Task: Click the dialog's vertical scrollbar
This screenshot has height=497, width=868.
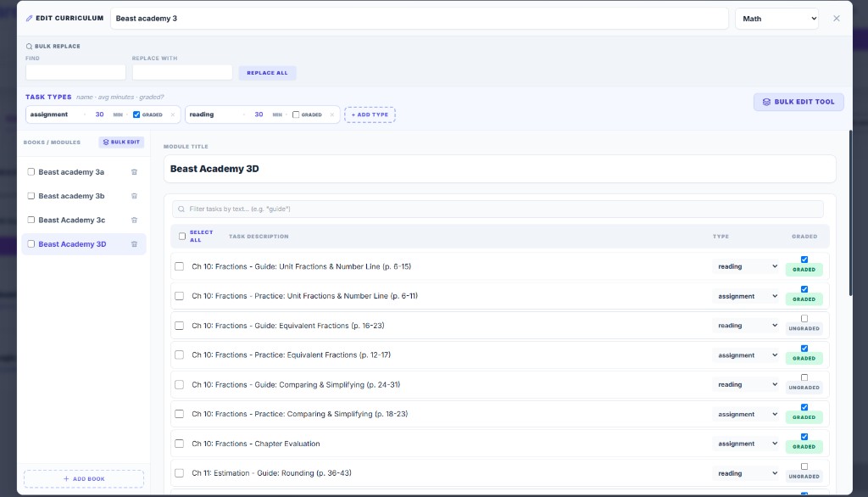Action: 850,214
